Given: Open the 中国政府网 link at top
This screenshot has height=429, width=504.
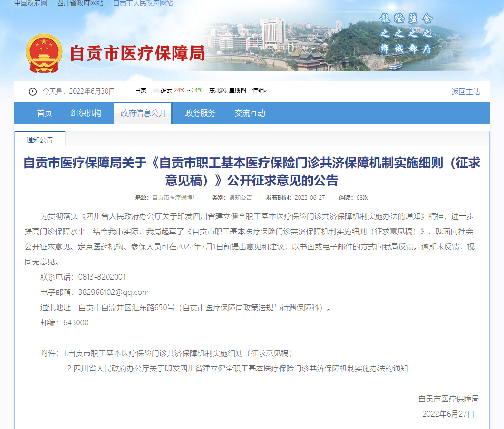Looking at the screenshot, I should coord(30,3).
